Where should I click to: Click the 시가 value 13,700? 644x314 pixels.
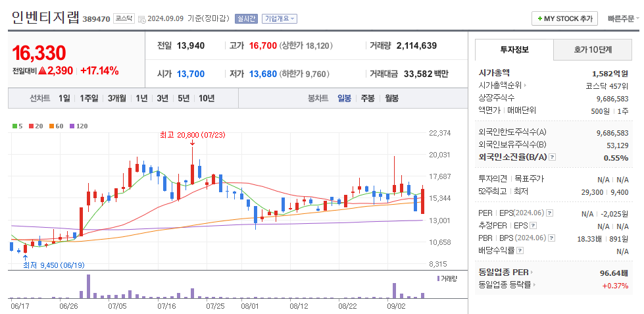[x=191, y=74]
